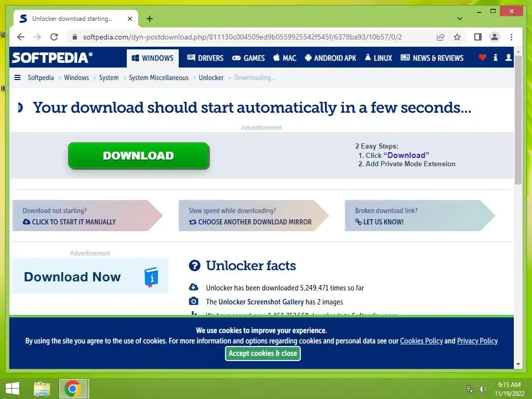The height and width of the screenshot is (399, 532).
Task: Expand the tab search chevron
Action: [460, 19]
